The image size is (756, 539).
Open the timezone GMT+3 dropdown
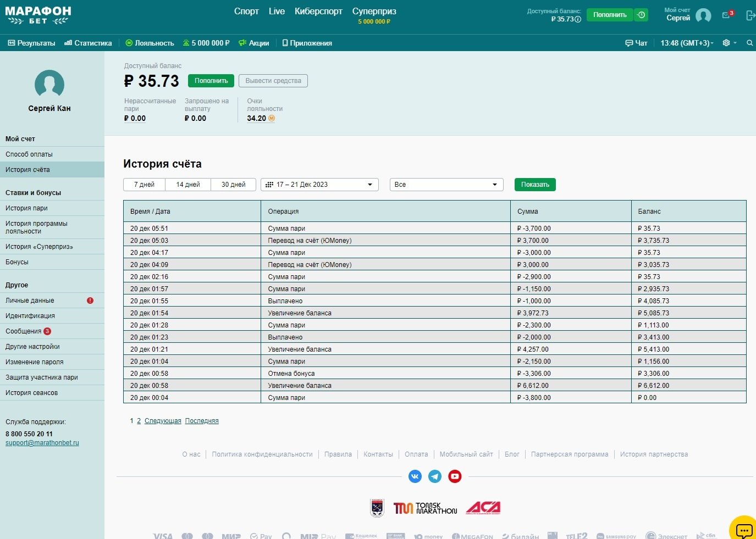(x=687, y=43)
